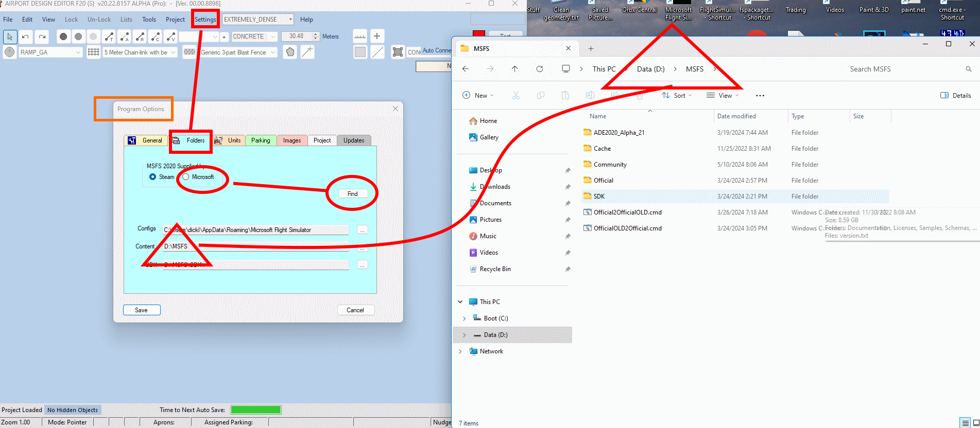Select the line-with-plus tool
The image size is (980, 428).
pyautogui.click(x=307, y=52)
